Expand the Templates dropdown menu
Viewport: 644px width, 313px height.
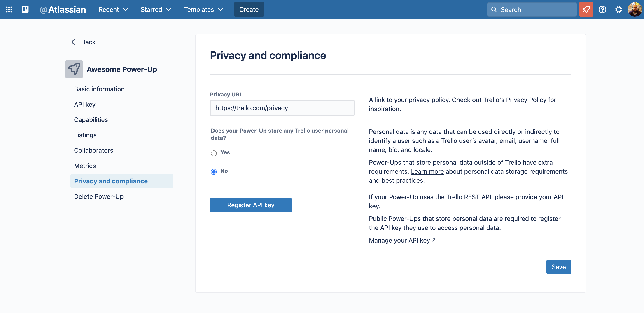coord(203,9)
